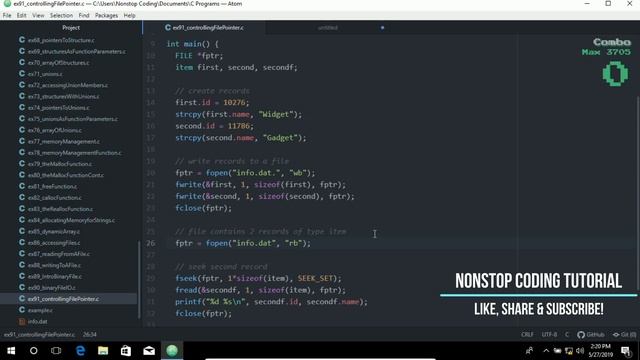Screen dimensions: 640x360
Task: Open the Find menu
Action: pos(84,16)
